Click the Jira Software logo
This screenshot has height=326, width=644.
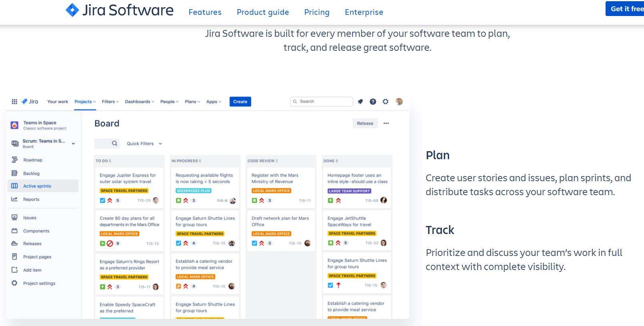(119, 10)
